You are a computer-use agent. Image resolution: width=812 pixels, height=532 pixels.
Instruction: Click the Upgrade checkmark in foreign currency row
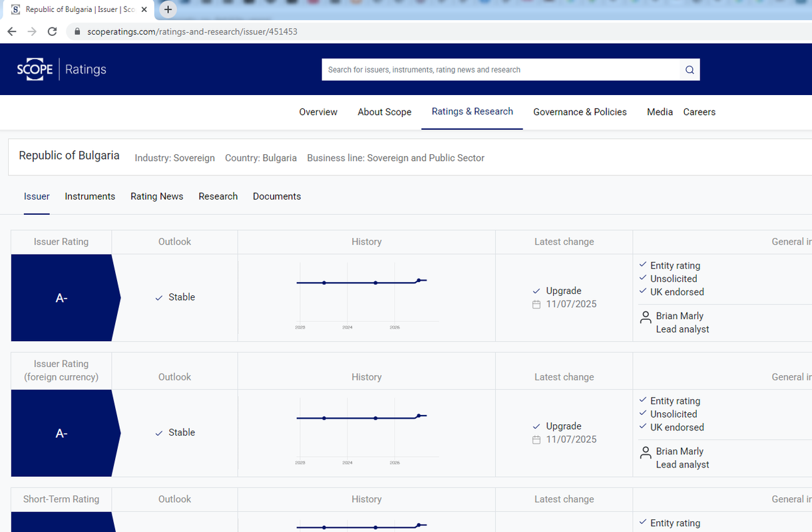pos(536,426)
